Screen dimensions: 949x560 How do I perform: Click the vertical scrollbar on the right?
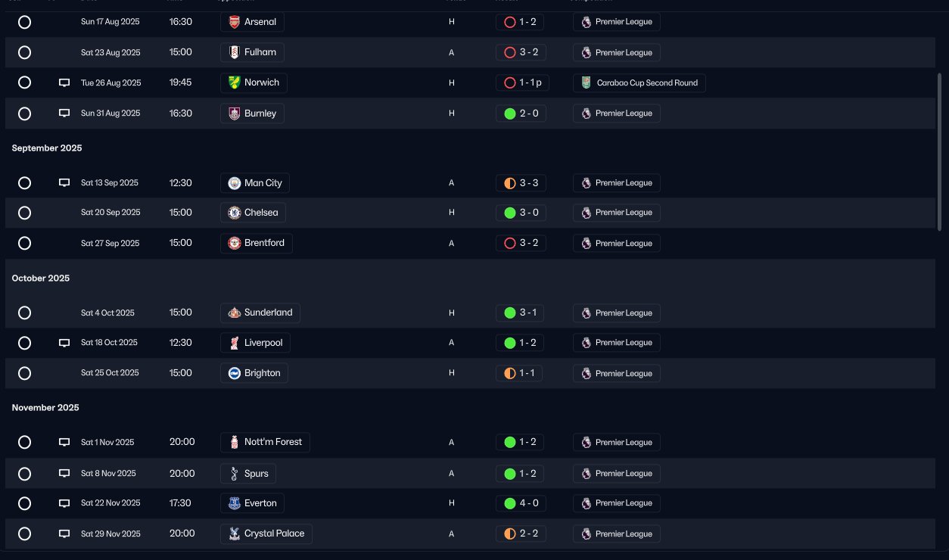(x=939, y=151)
